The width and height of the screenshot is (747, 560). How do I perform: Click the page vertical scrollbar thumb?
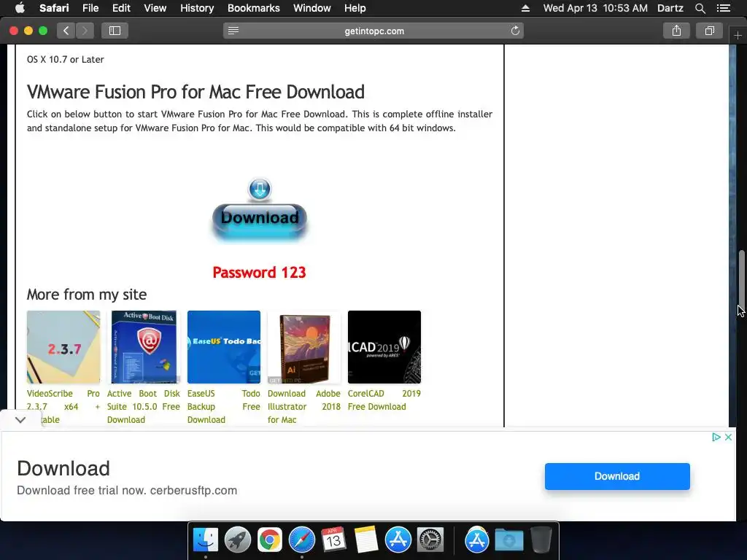click(x=741, y=281)
